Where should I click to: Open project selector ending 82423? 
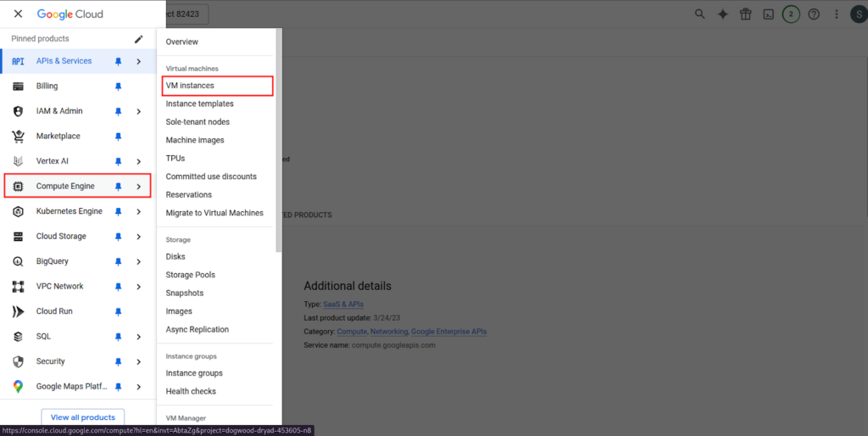187,14
